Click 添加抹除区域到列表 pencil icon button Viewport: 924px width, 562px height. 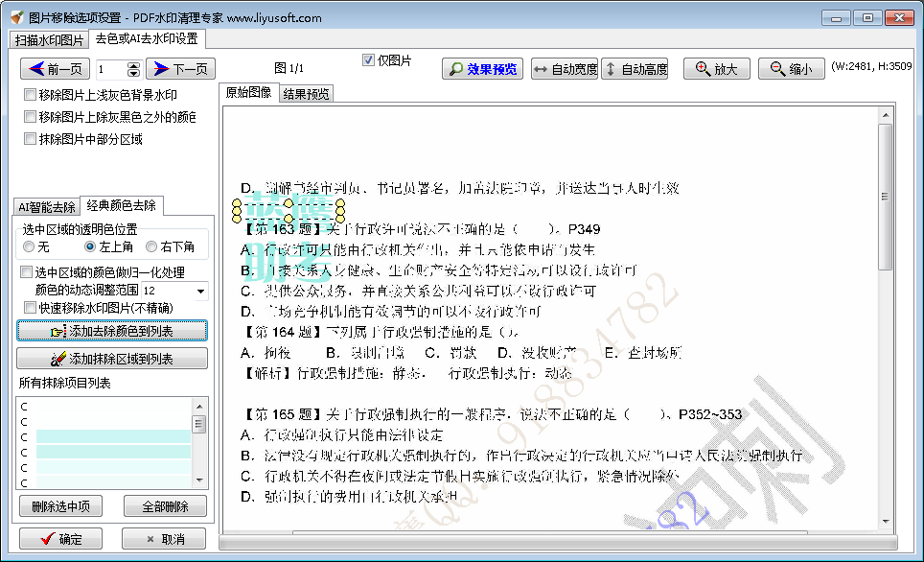pos(113,359)
